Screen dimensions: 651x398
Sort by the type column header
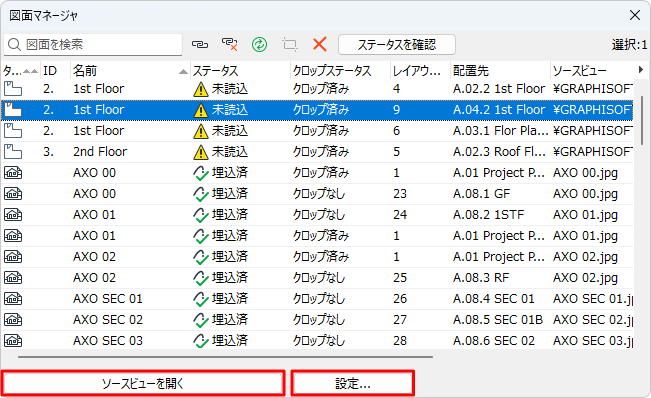20,71
